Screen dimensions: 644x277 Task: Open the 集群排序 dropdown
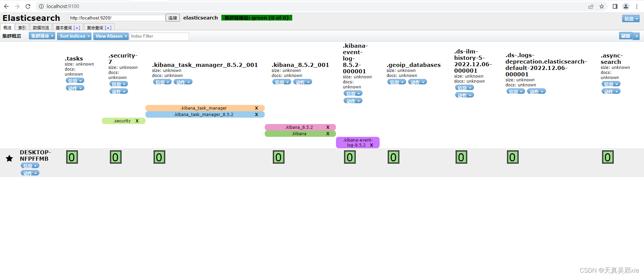click(x=42, y=36)
